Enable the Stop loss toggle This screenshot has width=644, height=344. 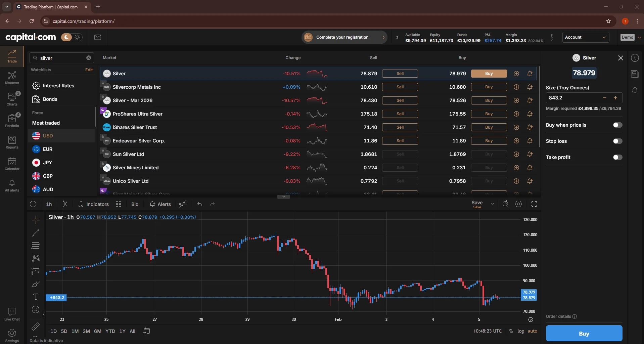coord(617,141)
